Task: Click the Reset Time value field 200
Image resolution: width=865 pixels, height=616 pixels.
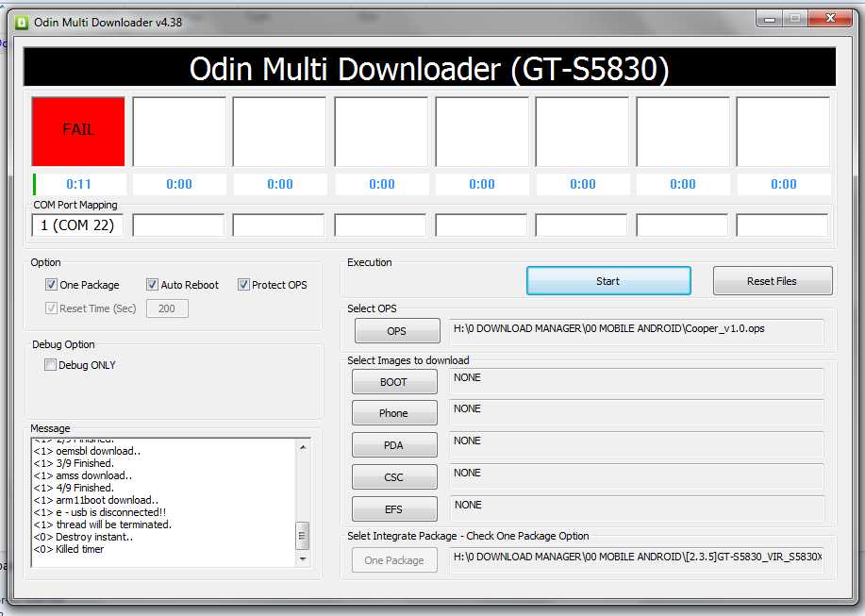Action: pyautogui.click(x=167, y=308)
